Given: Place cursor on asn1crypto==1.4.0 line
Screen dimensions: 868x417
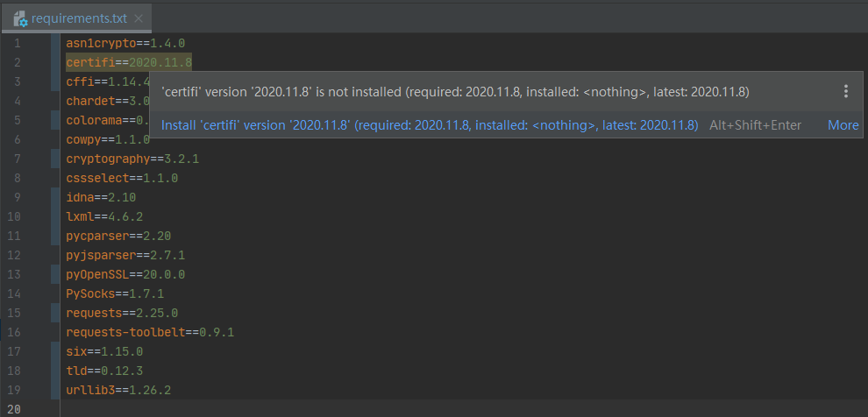Looking at the screenshot, I should tap(125, 42).
